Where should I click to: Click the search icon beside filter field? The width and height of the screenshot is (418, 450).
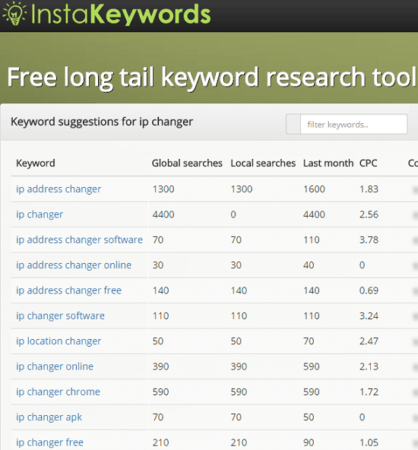click(x=293, y=124)
